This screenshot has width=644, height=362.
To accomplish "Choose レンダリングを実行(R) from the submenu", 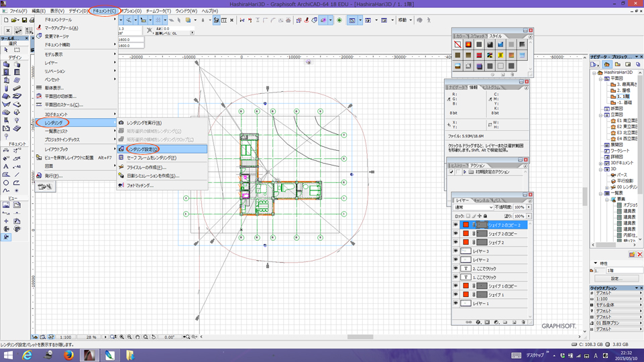I will pyautogui.click(x=162, y=123).
